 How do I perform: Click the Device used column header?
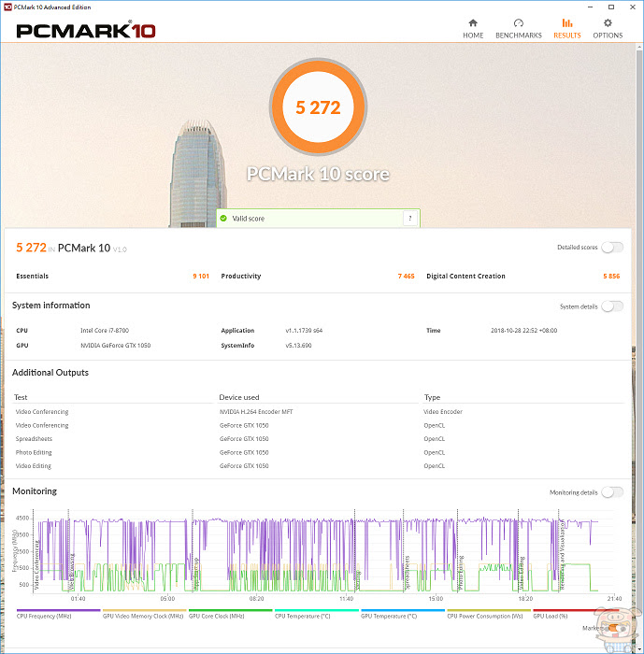click(x=239, y=397)
